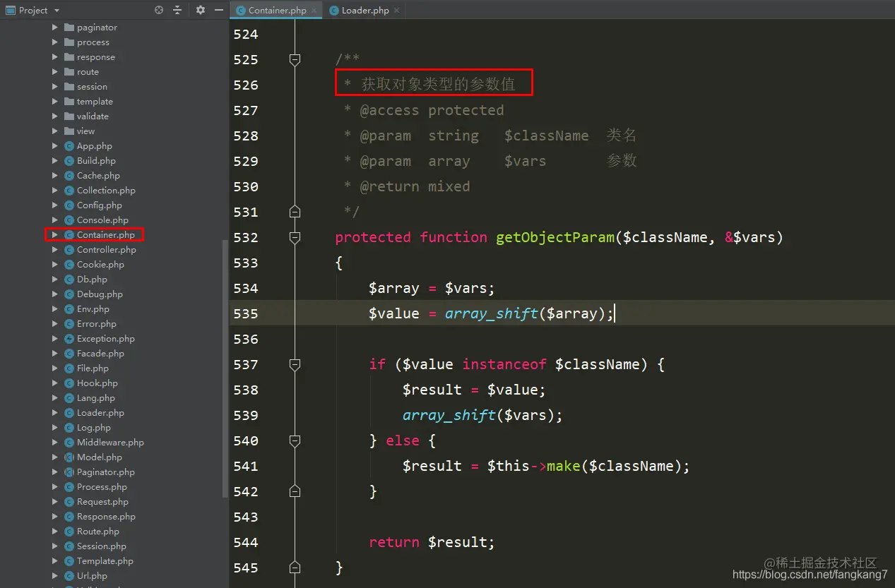This screenshot has width=895, height=588.
Task: Close the Loader.php tab
Action: [396, 11]
